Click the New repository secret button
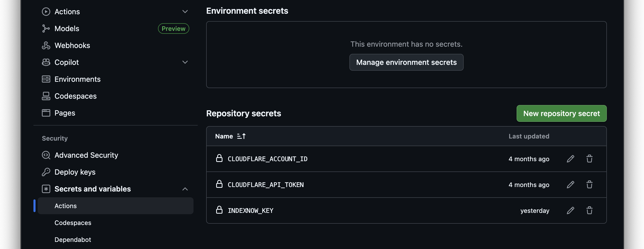Viewport: 644px width, 249px height. click(x=561, y=113)
